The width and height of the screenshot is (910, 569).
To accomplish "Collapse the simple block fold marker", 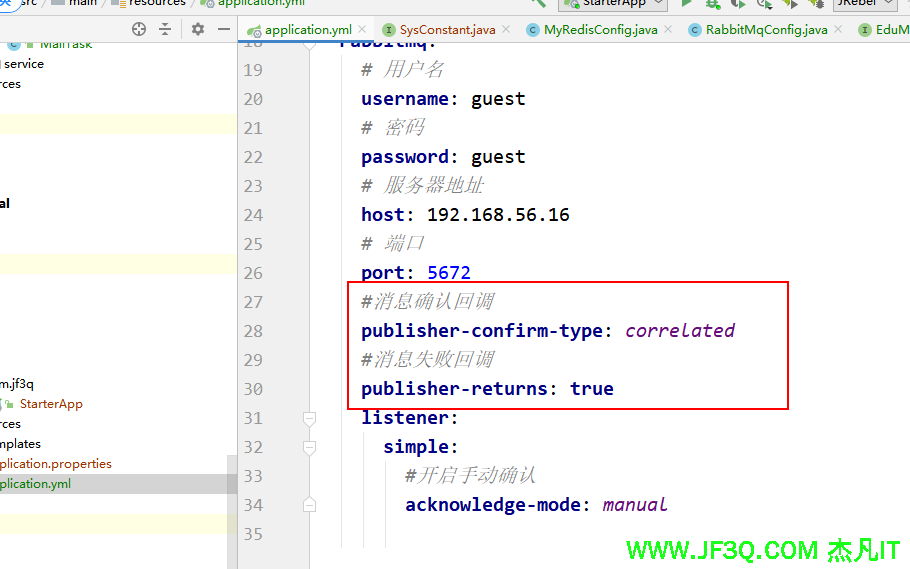I will [310, 447].
